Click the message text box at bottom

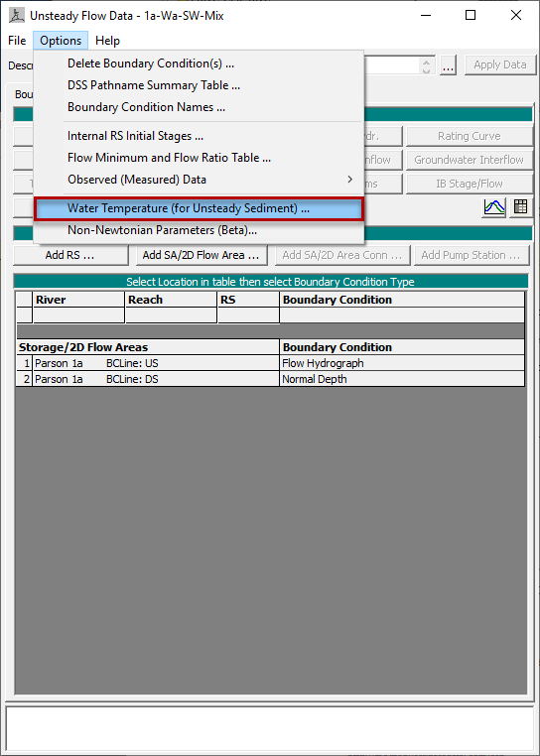(270, 728)
